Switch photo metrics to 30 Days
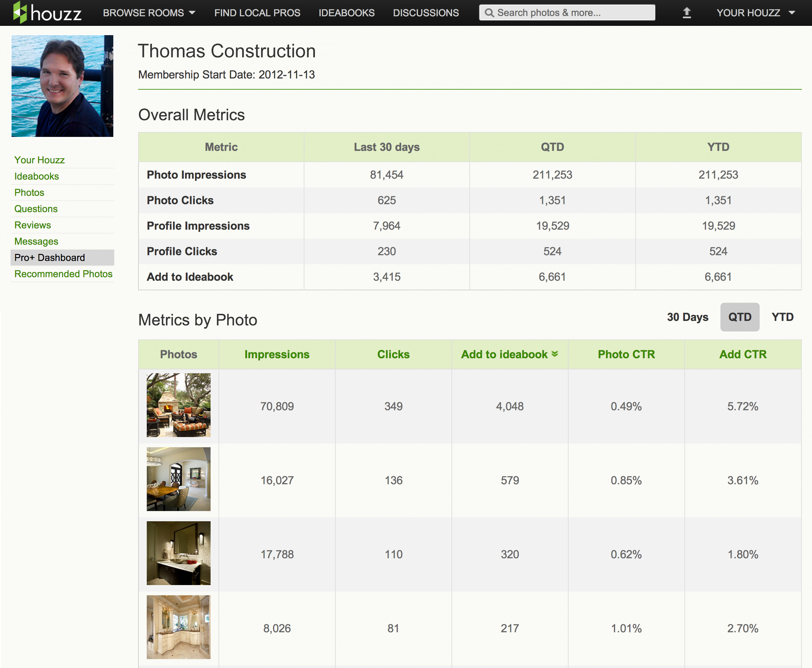 click(687, 317)
